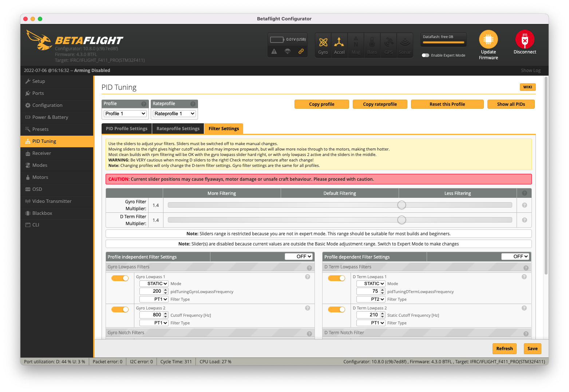Screen dimensions: 569x392
Task: Go to Blackbox in the sidebar
Action: [57, 213]
